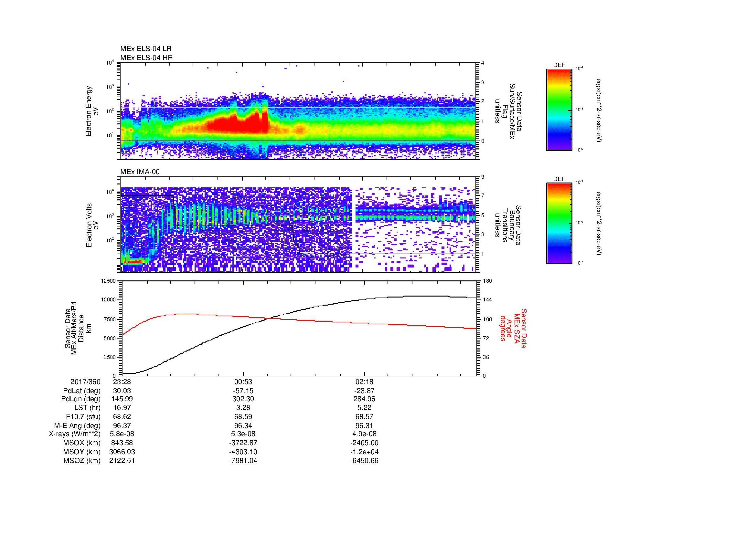
Task: Click the 'PdLat (deg)' row label
Action: 82,391
